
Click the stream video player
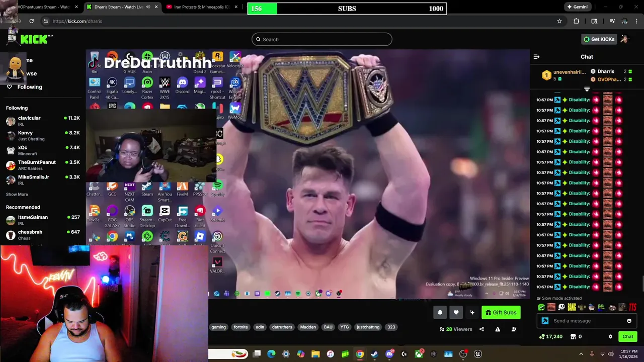pyautogui.click(x=307, y=174)
